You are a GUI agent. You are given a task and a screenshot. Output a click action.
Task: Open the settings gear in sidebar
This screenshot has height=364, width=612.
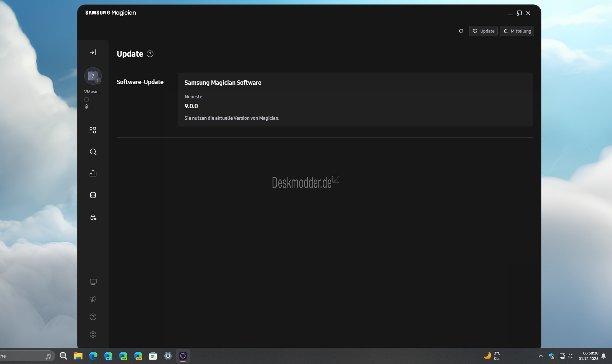point(93,334)
